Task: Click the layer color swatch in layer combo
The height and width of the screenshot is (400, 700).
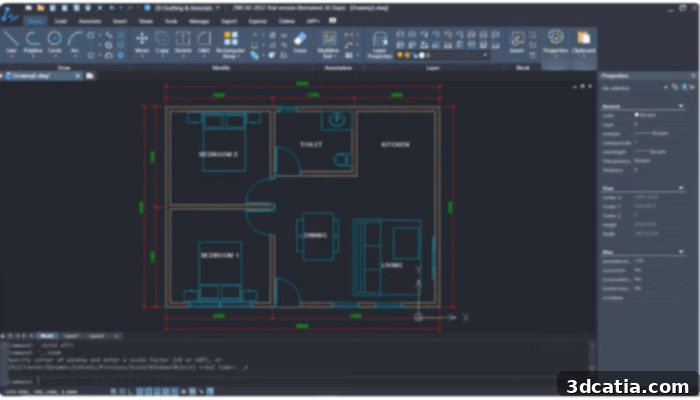Action: coord(422,55)
